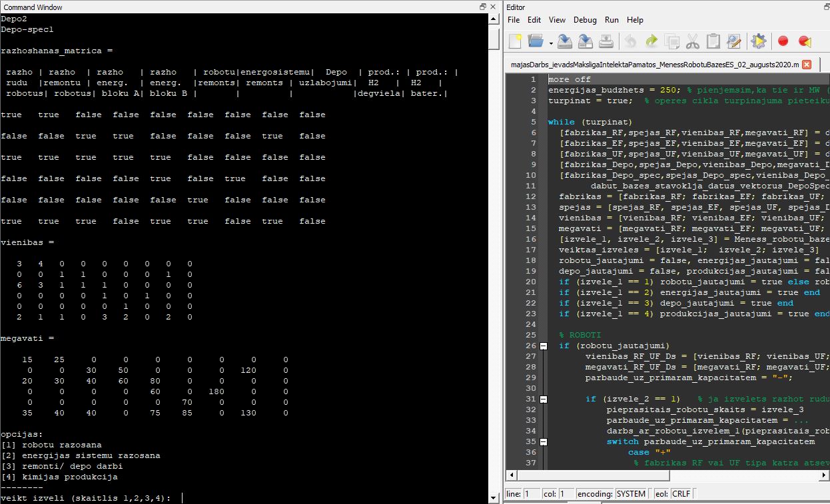Open Find and Replace
830x504 pixels.
733,41
